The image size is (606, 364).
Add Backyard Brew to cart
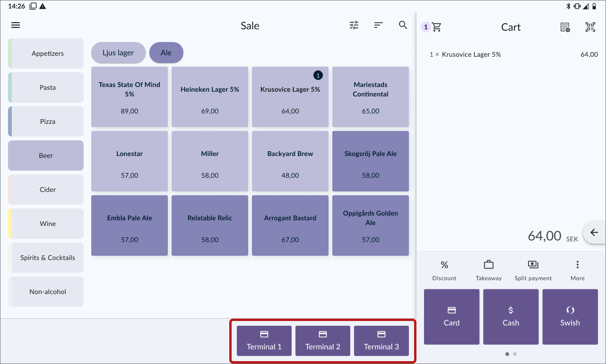[x=290, y=161]
